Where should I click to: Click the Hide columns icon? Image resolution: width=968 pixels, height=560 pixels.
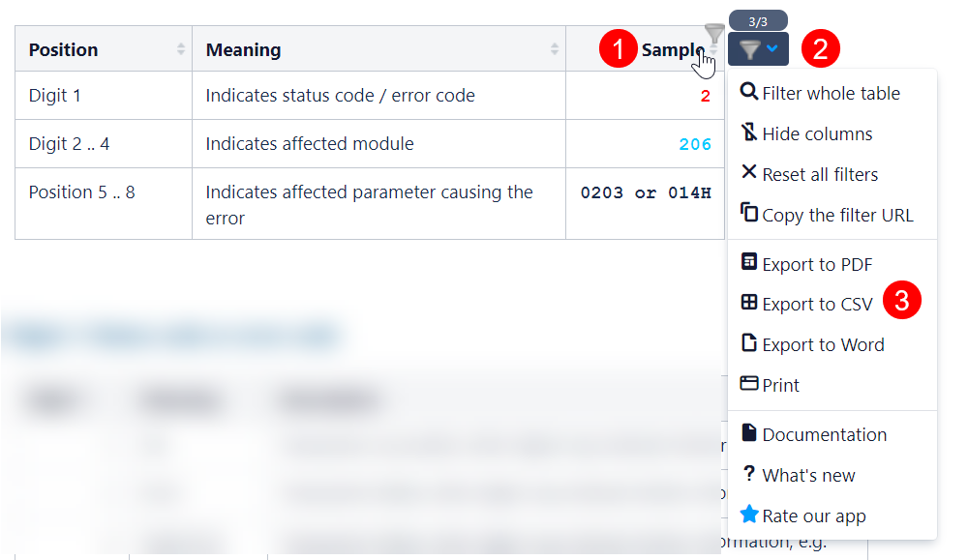748,133
